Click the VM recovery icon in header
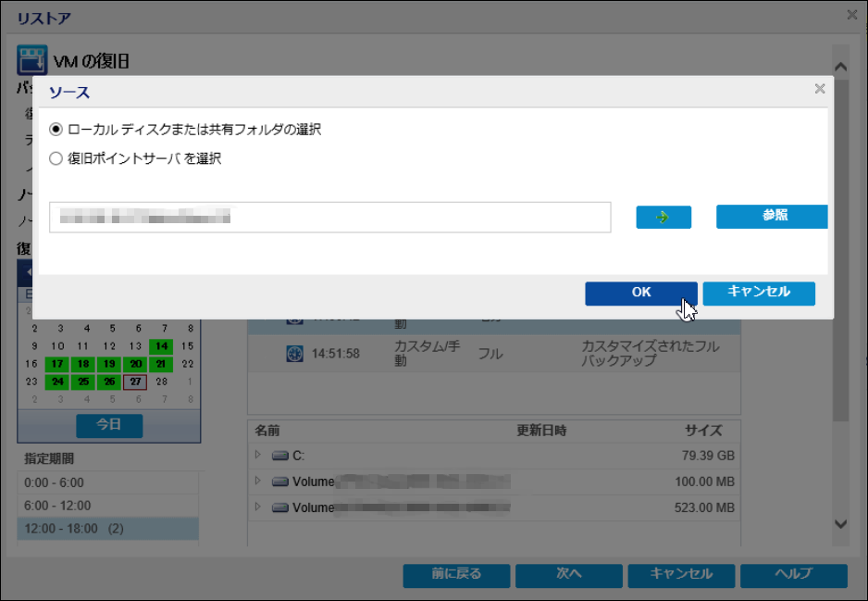 (x=33, y=61)
